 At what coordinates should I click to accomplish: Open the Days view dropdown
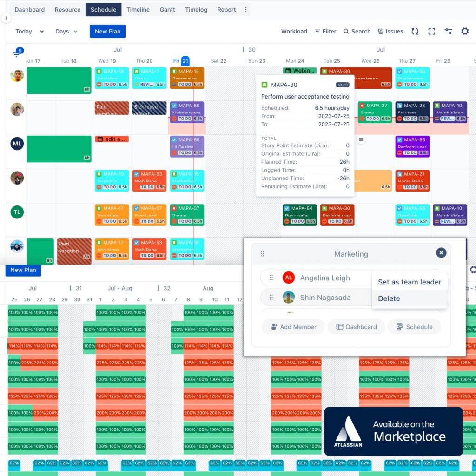coord(65,31)
